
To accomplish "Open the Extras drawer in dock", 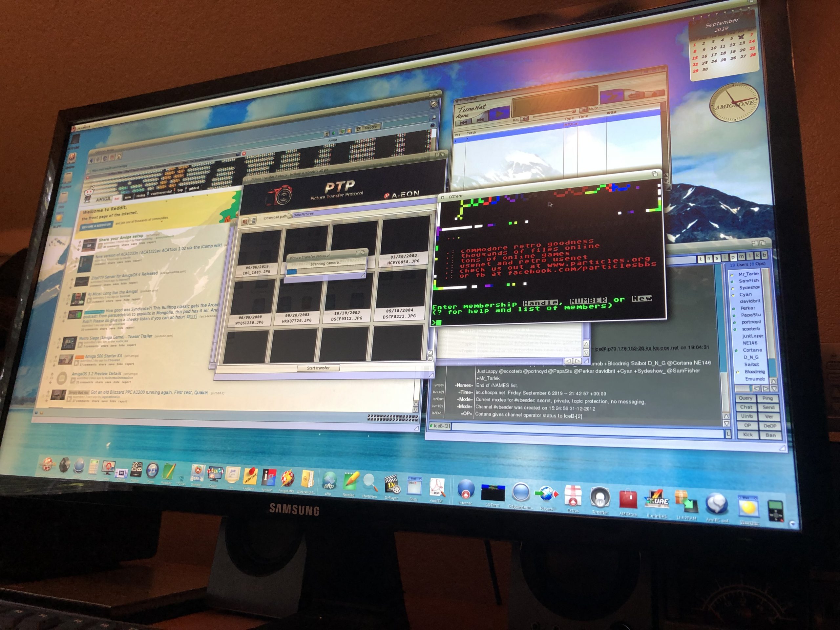I will click(573, 496).
